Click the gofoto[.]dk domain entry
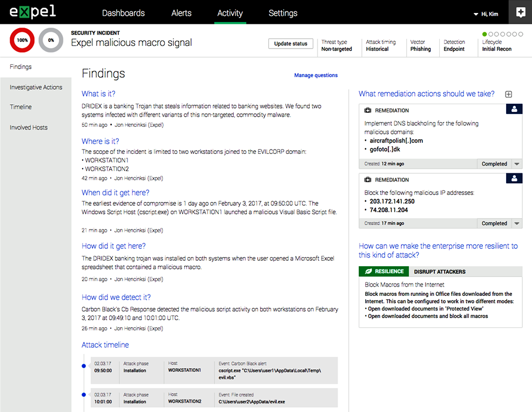Image resolution: width=532 pixels, height=412 pixels. [x=385, y=149]
